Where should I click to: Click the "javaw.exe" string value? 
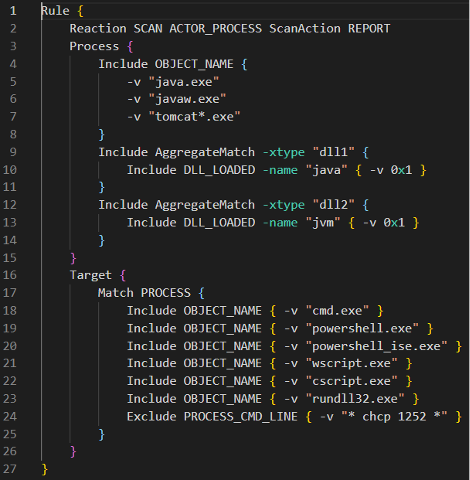188,99
